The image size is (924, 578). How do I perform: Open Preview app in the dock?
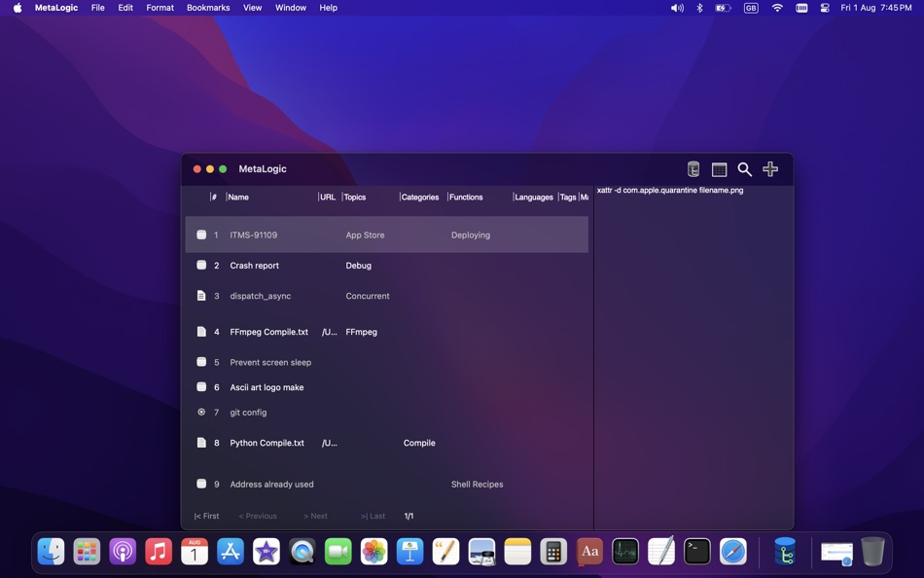(482, 552)
